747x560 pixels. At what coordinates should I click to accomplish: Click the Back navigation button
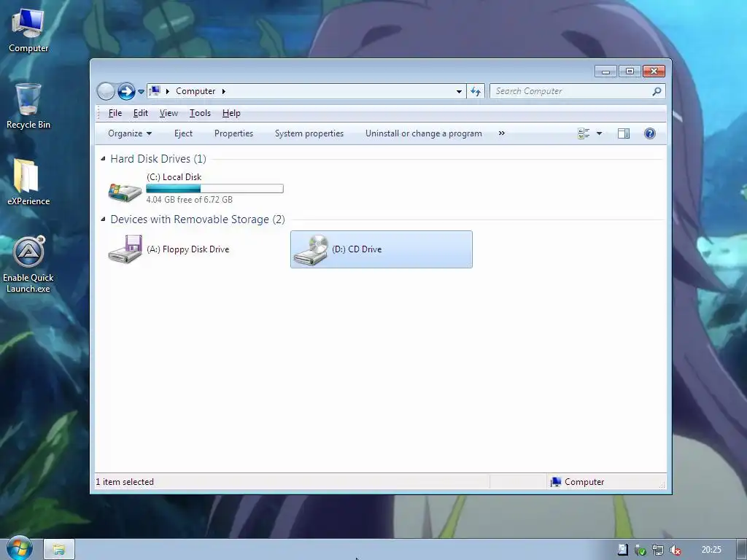pyautogui.click(x=106, y=91)
